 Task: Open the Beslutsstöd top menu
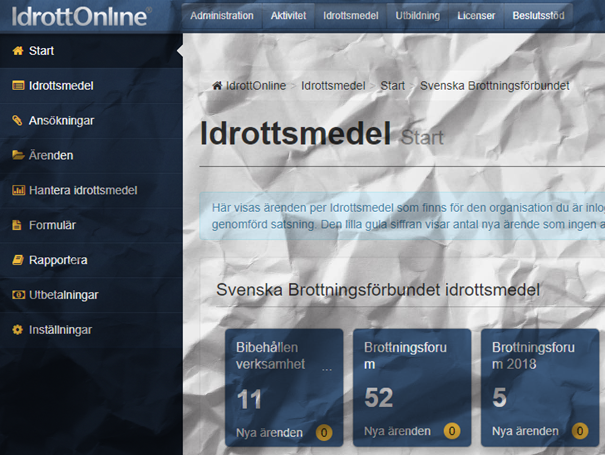(x=538, y=16)
